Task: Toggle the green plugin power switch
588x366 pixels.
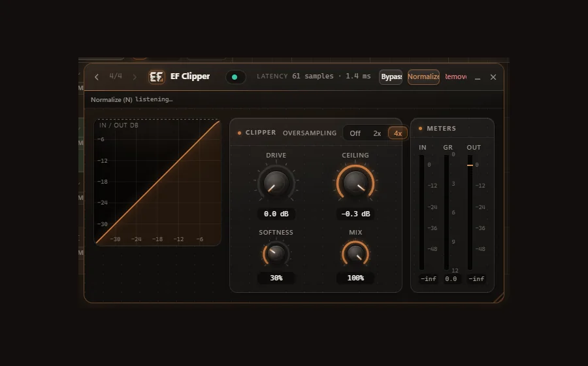Action: click(235, 77)
